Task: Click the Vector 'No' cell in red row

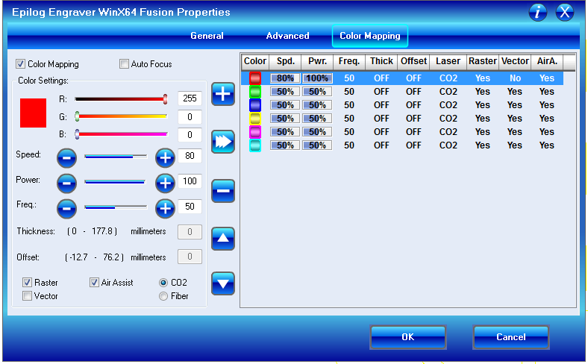Action: pos(515,78)
